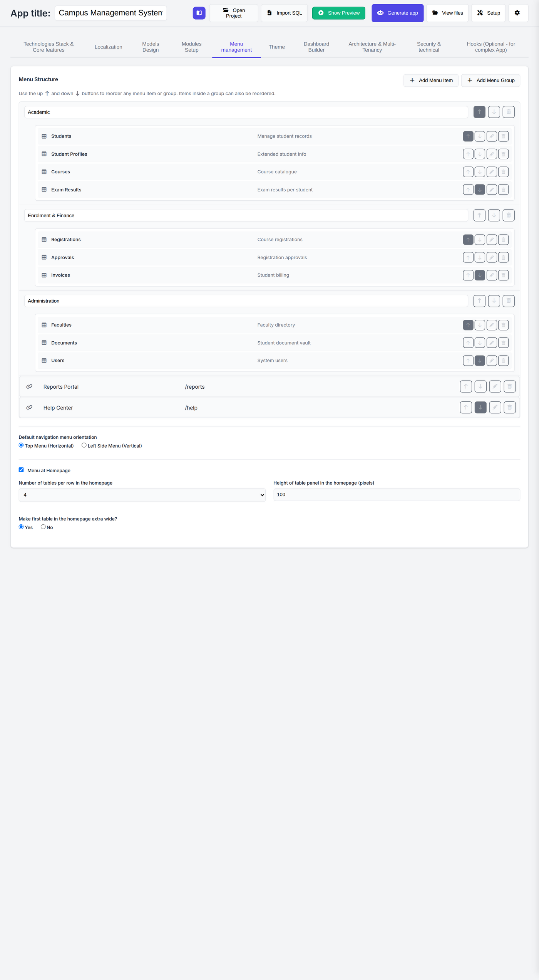Move Exam Results item up
The height and width of the screenshot is (980, 539).
468,190
